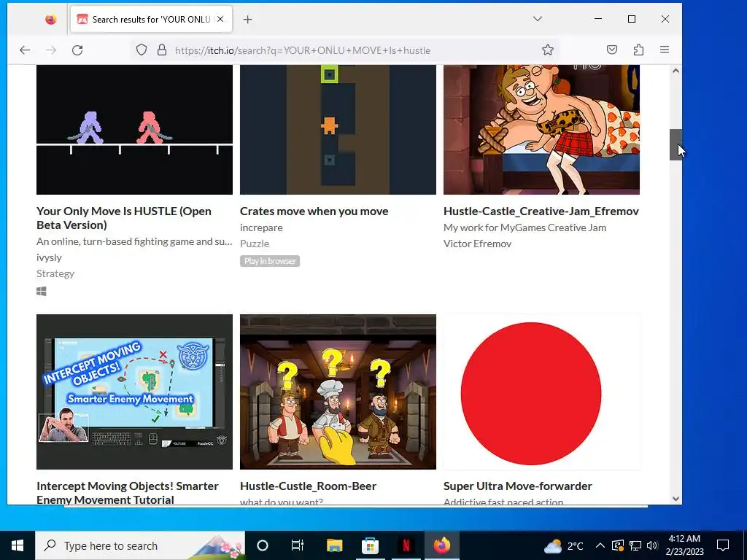Open Hustle-Custle_Room-Beer title link

pyautogui.click(x=309, y=486)
